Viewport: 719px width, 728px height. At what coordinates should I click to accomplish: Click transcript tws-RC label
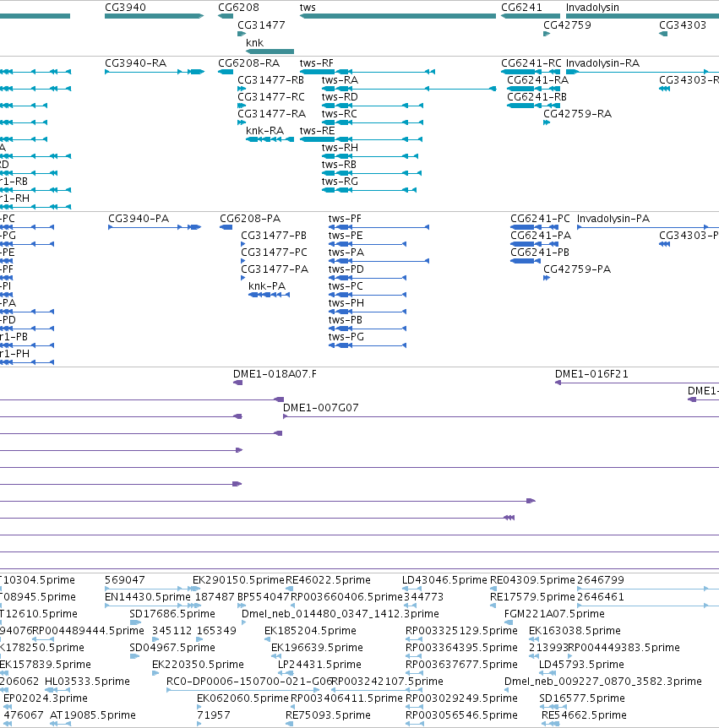click(340, 114)
